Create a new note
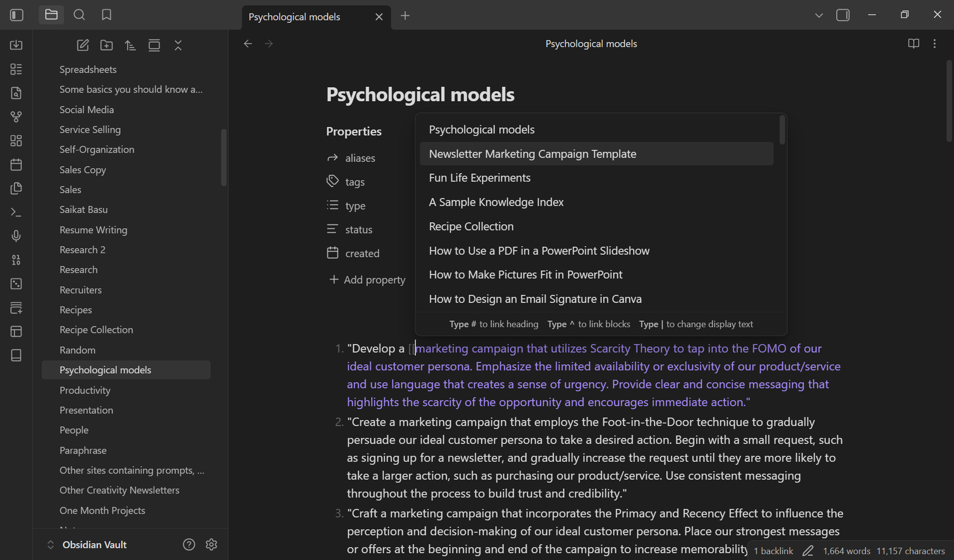Screen dimensions: 954x560 [x=83, y=45]
